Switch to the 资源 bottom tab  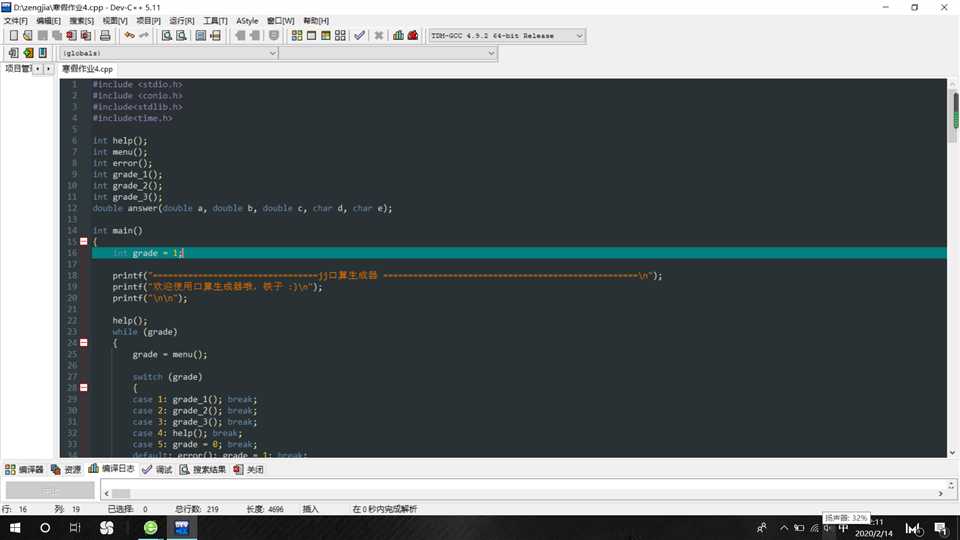66,470
